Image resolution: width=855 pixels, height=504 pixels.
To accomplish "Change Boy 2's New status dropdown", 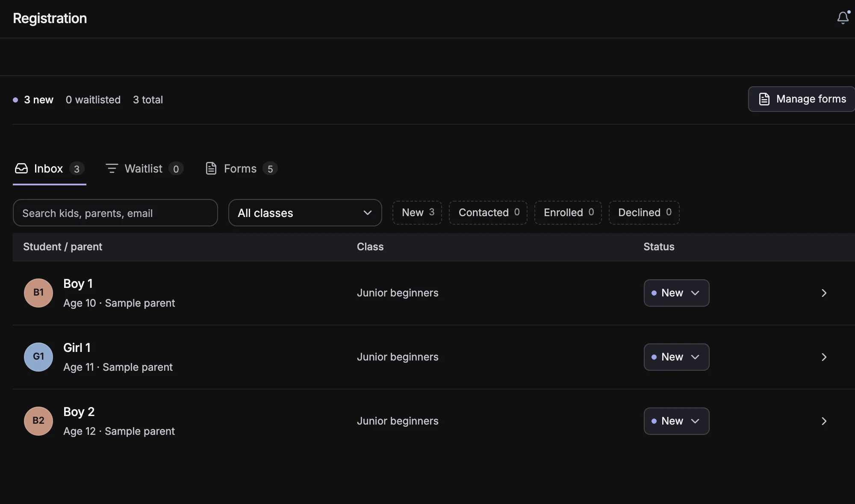I will tap(676, 421).
